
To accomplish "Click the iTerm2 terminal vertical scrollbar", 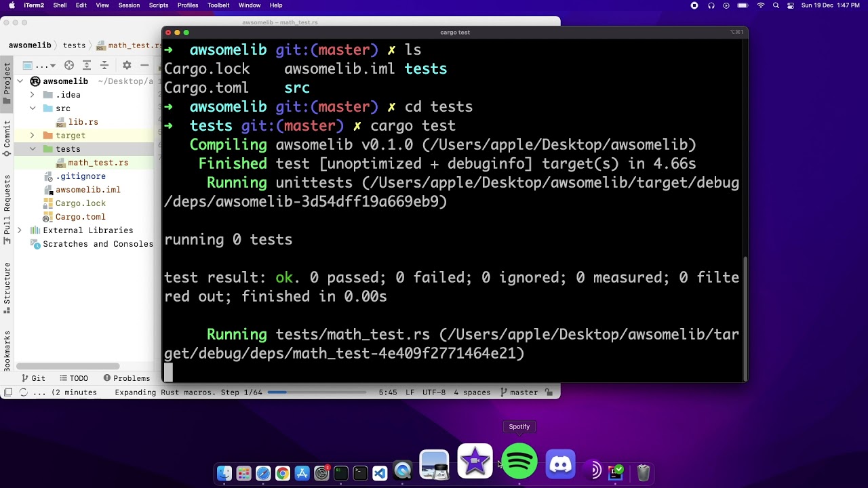I will tap(745, 319).
